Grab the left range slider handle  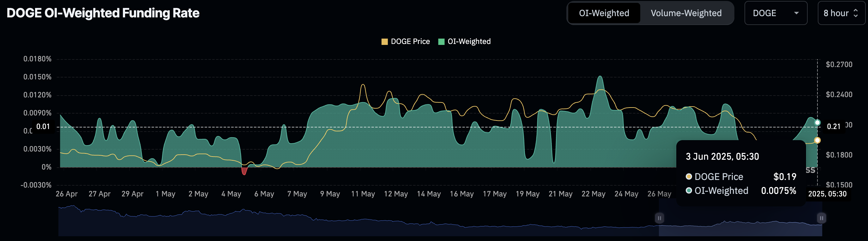click(660, 218)
